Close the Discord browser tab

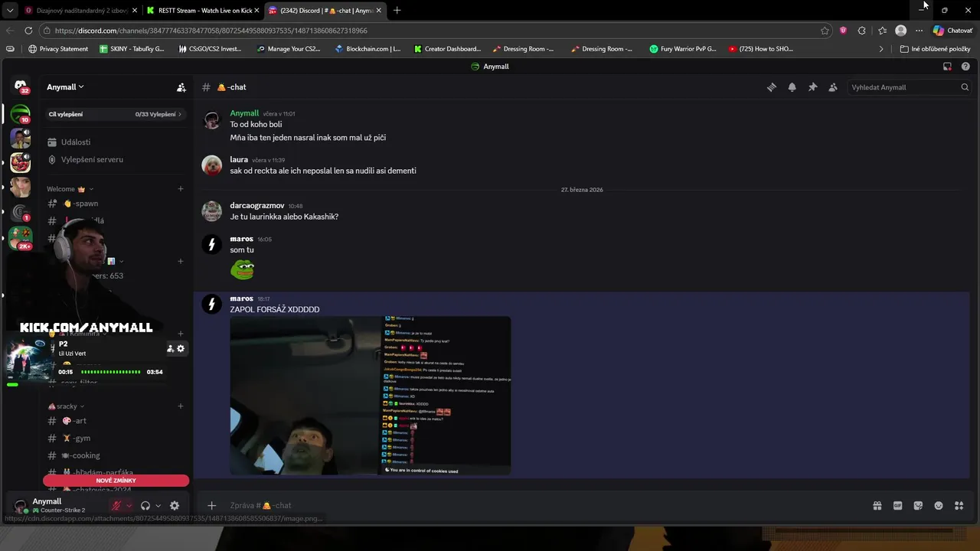point(377,11)
